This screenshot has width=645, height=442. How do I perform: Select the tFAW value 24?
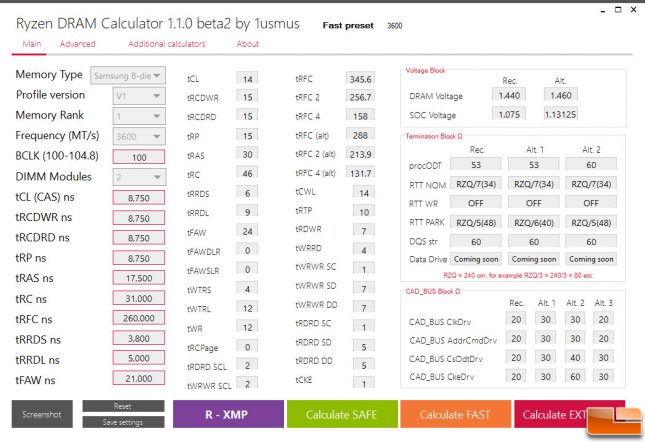pos(247,231)
